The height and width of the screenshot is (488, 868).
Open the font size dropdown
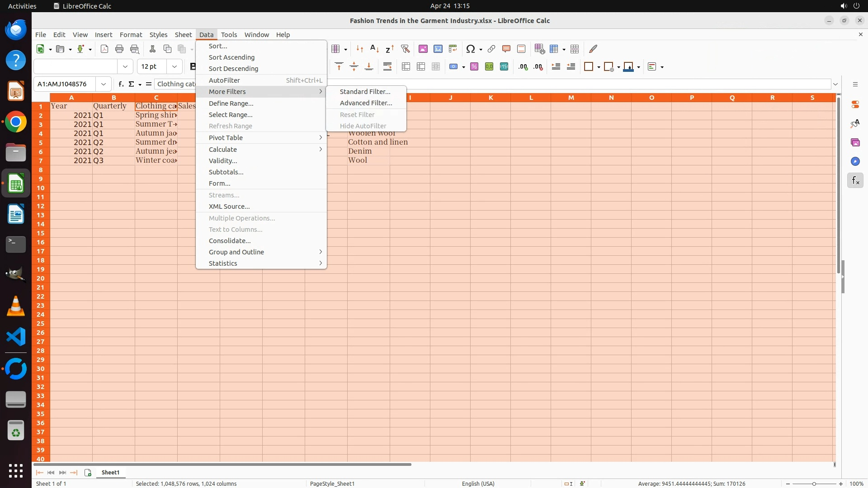coord(174,66)
